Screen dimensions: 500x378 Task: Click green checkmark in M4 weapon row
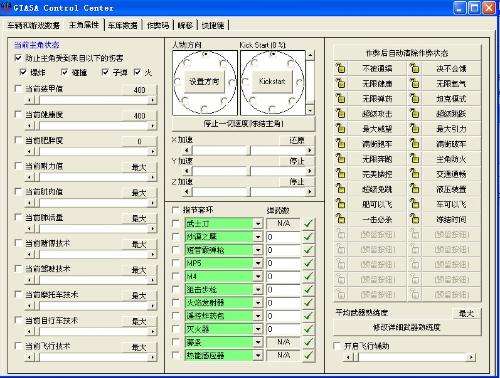pyautogui.click(x=309, y=276)
